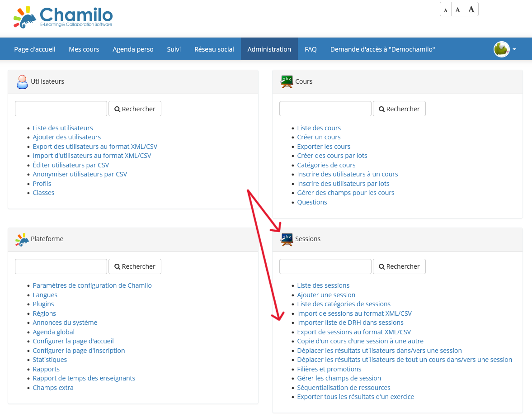Open the Réseau social menu item

coord(214,49)
